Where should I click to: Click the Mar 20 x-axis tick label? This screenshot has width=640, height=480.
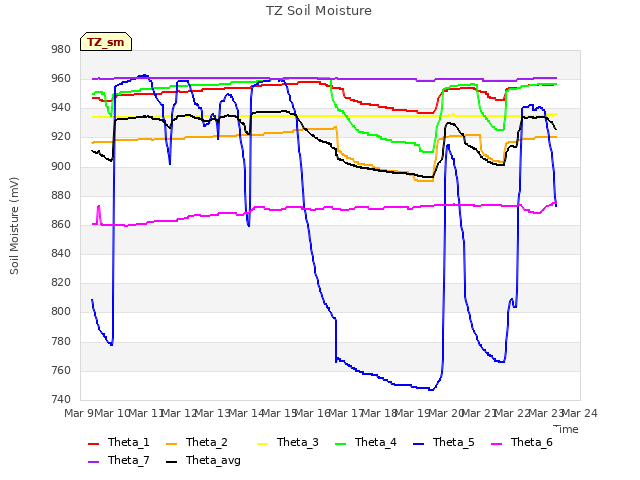447,413
